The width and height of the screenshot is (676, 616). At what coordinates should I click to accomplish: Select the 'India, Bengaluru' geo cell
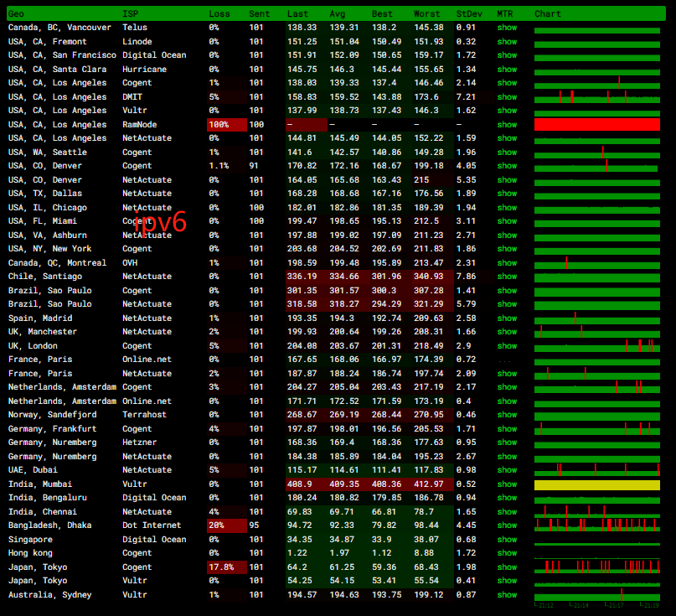point(48,498)
